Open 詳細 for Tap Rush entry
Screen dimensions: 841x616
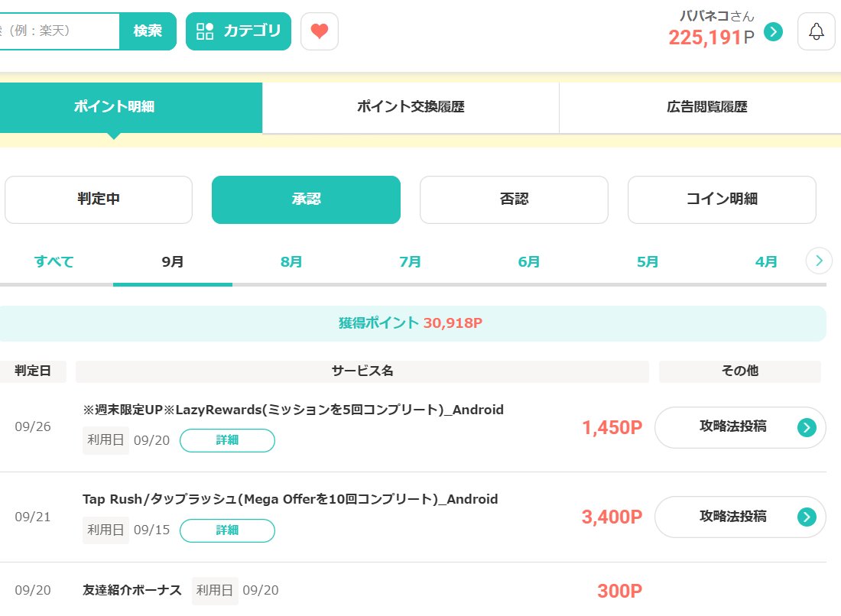[227, 530]
